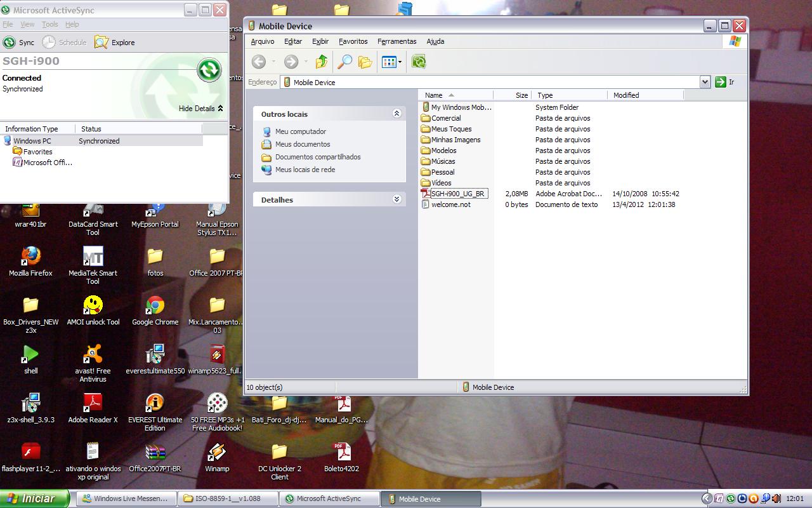Open Adobe Reader X desktop icon
This screenshot has height=508, width=812.
[93, 408]
